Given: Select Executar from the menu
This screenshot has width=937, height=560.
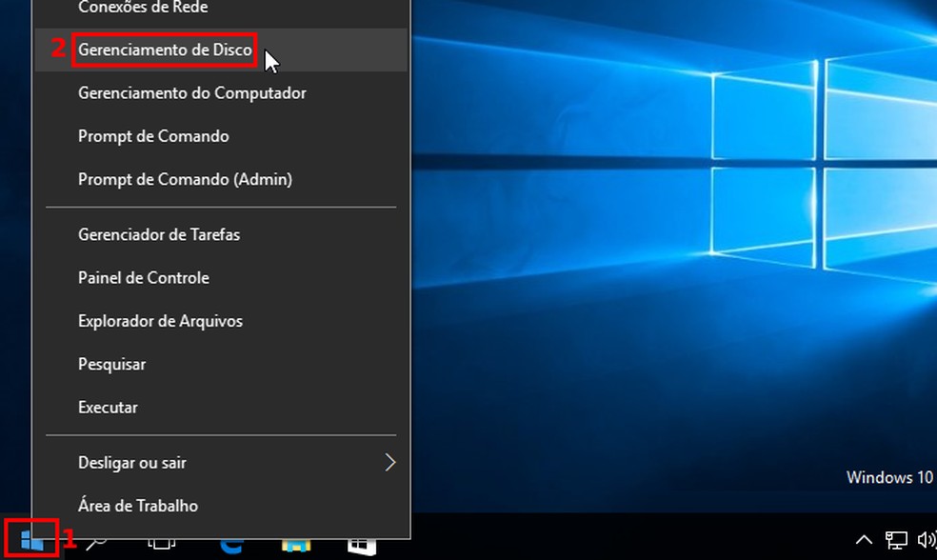Looking at the screenshot, I should click(108, 407).
